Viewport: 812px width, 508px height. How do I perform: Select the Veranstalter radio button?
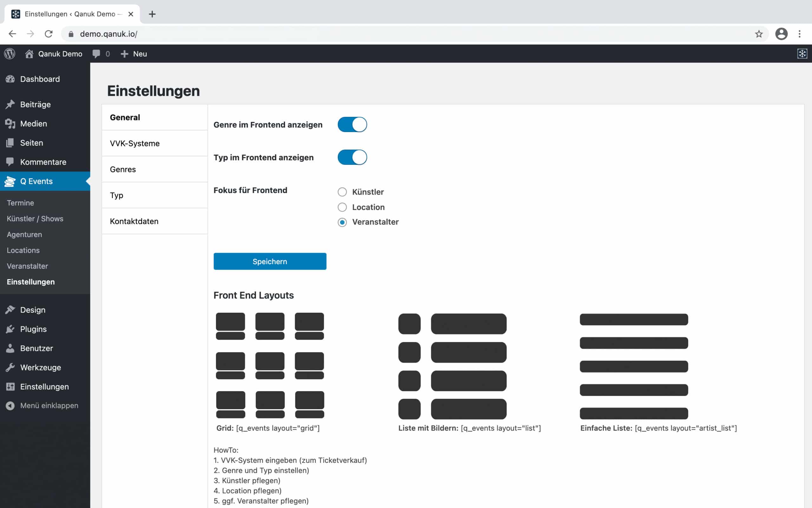click(342, 222)
